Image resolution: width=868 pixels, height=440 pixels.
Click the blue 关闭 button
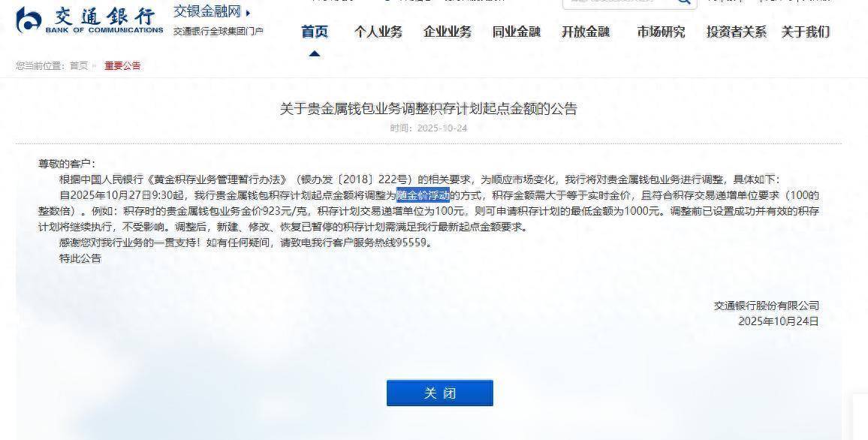439,393
